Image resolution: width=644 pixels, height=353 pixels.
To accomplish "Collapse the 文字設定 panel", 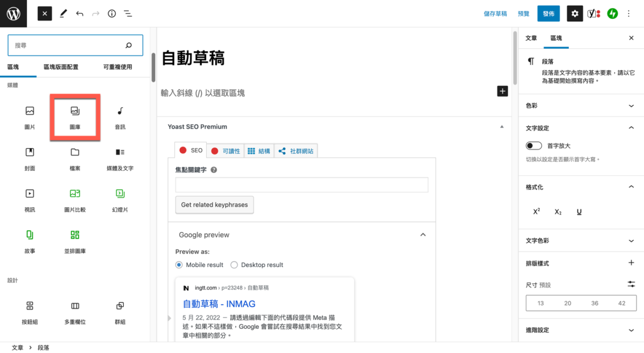I will 581,128.
